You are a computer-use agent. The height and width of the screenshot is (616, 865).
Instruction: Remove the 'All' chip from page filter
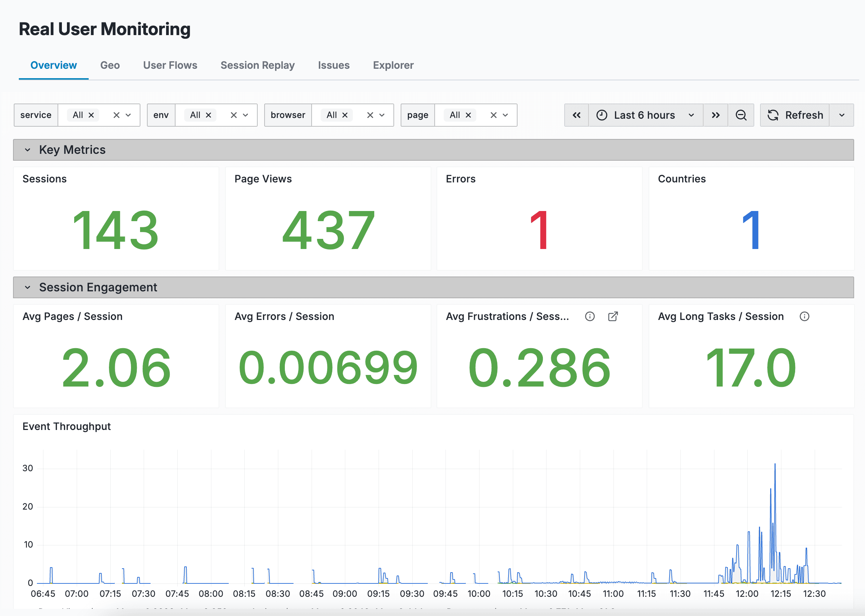(468, 115)
